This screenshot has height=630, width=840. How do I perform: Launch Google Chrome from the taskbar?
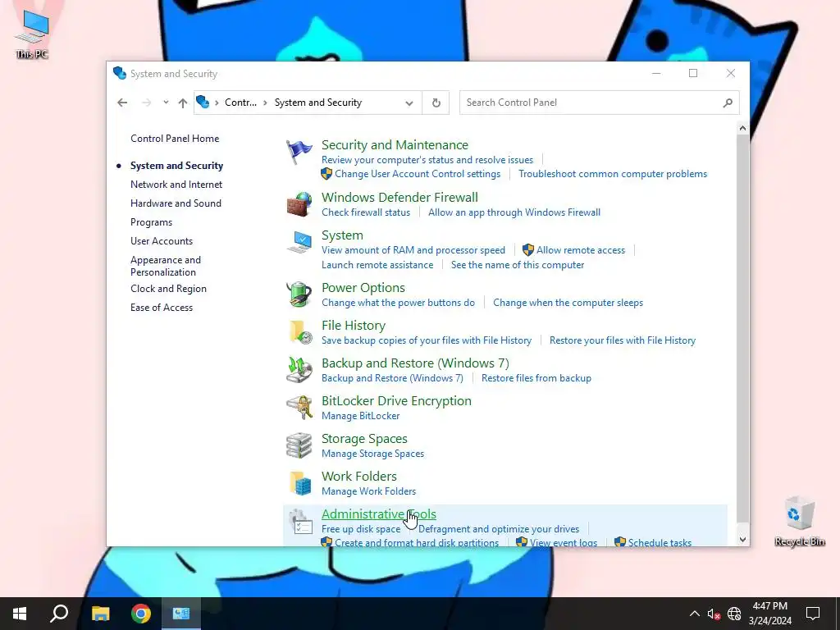(141, 614)
